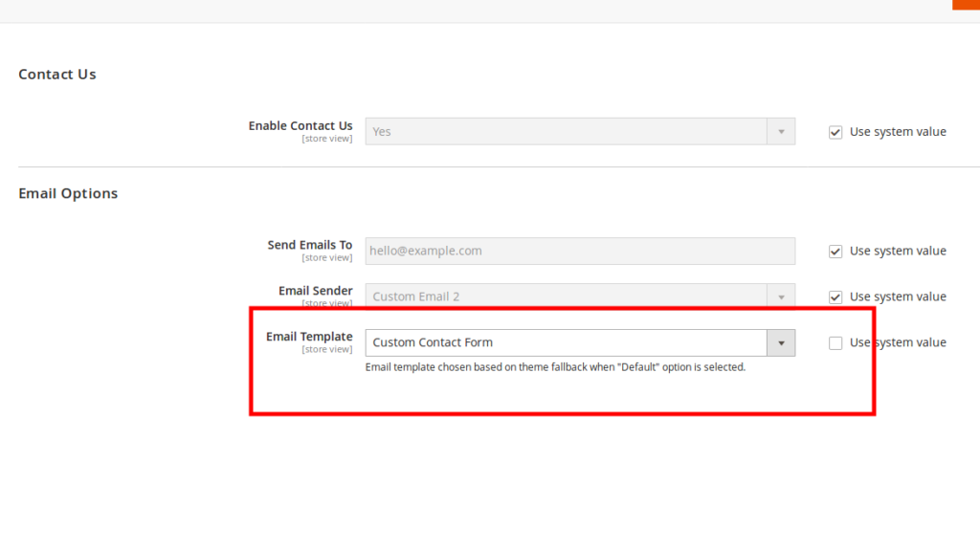This screenshot has height=549, width=980.
Task: Click the Send Emails To label
Action: 310,245
